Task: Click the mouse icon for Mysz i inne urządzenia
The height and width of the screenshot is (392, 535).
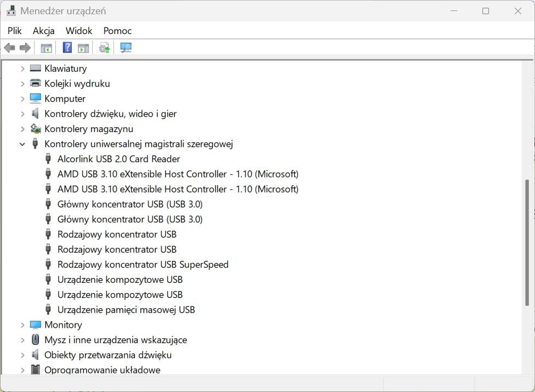Action: tap(35, 339)
